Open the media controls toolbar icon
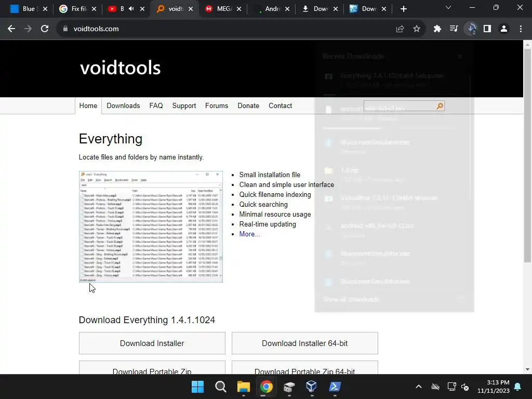Screen dimensions: 532x399 [x=454, y=29]
